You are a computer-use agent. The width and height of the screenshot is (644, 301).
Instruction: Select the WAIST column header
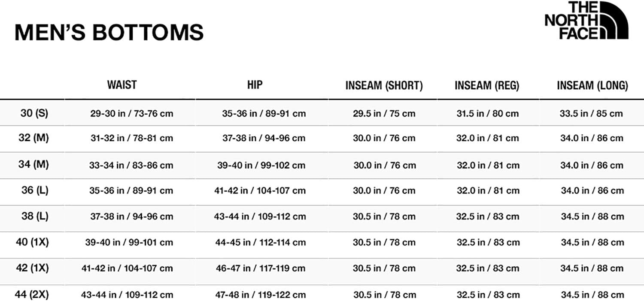(x=122, y=85)
